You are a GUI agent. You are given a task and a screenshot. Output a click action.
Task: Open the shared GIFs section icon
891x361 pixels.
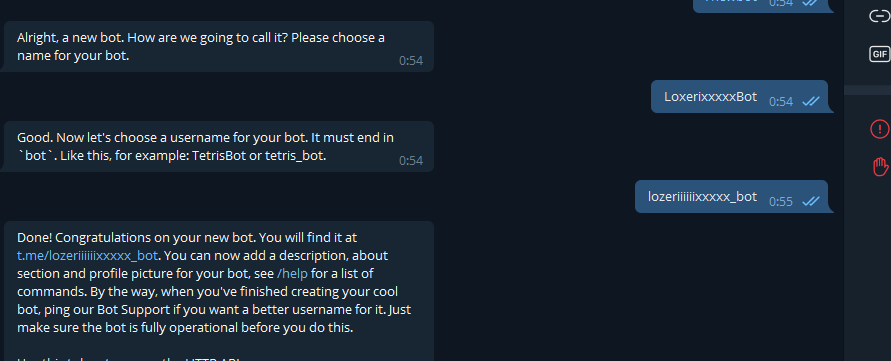880,54
